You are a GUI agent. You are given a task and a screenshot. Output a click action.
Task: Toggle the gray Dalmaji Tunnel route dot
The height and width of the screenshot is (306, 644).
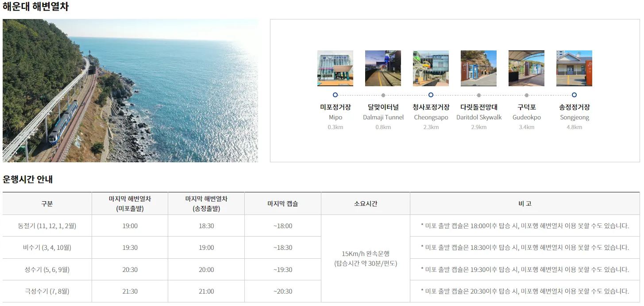pyautogui.click(x=383, y=95)
